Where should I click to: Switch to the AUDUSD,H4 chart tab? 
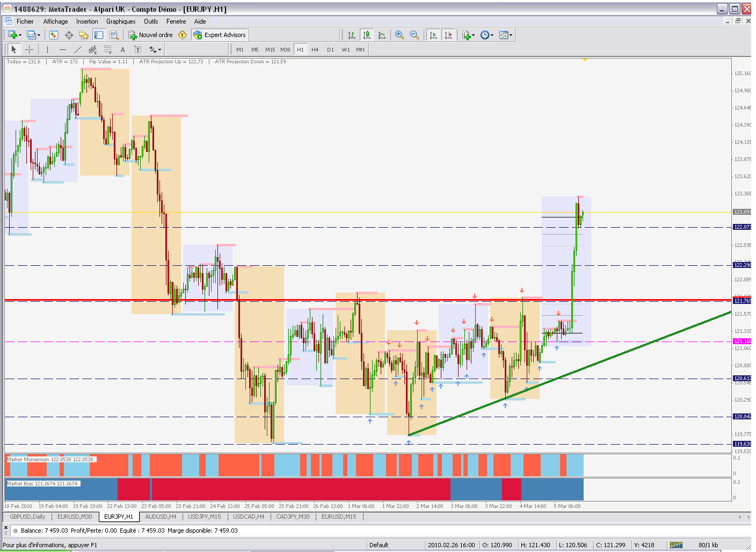click(161, 517)
